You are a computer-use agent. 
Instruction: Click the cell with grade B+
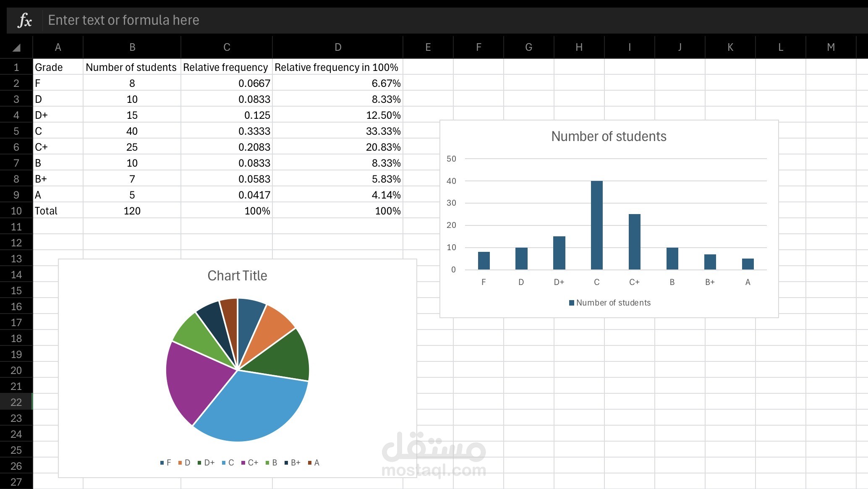pyautogui.click(x=58, y=179)
